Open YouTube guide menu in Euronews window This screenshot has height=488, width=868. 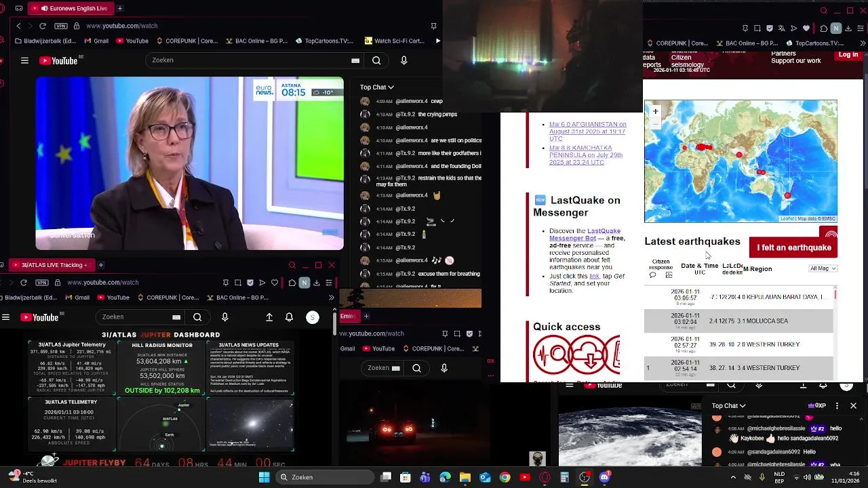pyautogui.click(x=24, y=60)
